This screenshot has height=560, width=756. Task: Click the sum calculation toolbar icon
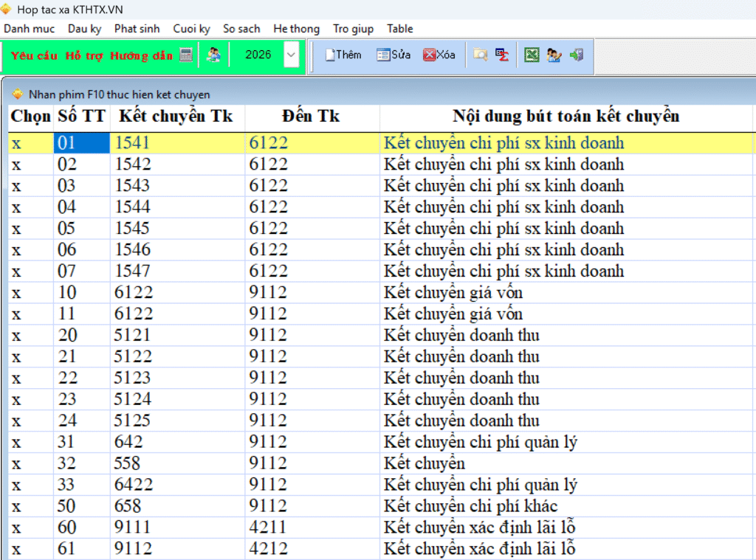tap(502, 55)
